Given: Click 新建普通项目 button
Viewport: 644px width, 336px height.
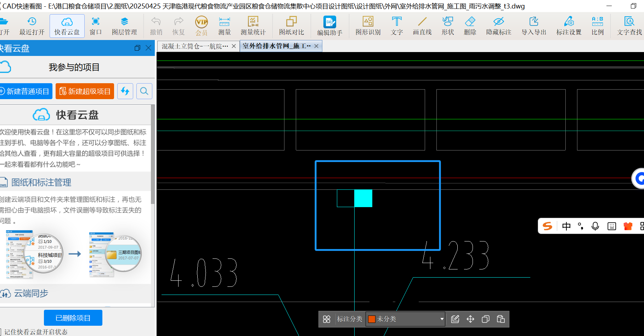Looking at the screenshot, I should (26, 91).
